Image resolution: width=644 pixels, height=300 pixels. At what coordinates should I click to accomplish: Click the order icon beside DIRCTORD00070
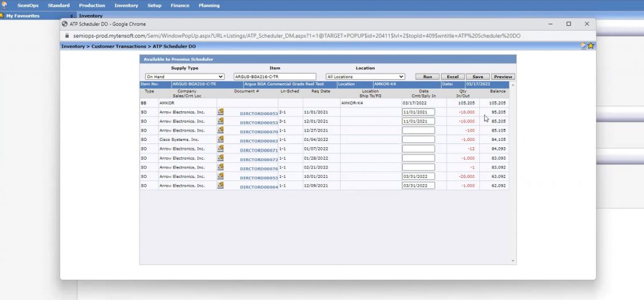(x=221, y=130)
